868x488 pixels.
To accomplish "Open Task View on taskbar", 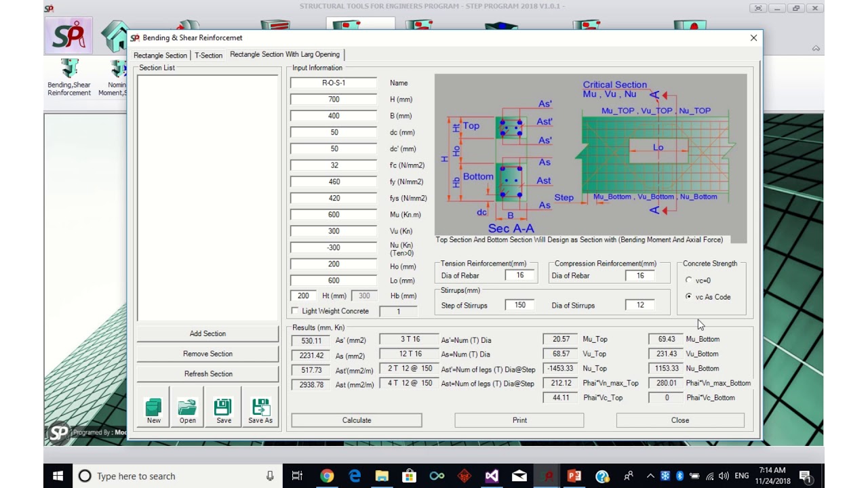I will click(297, 476).
